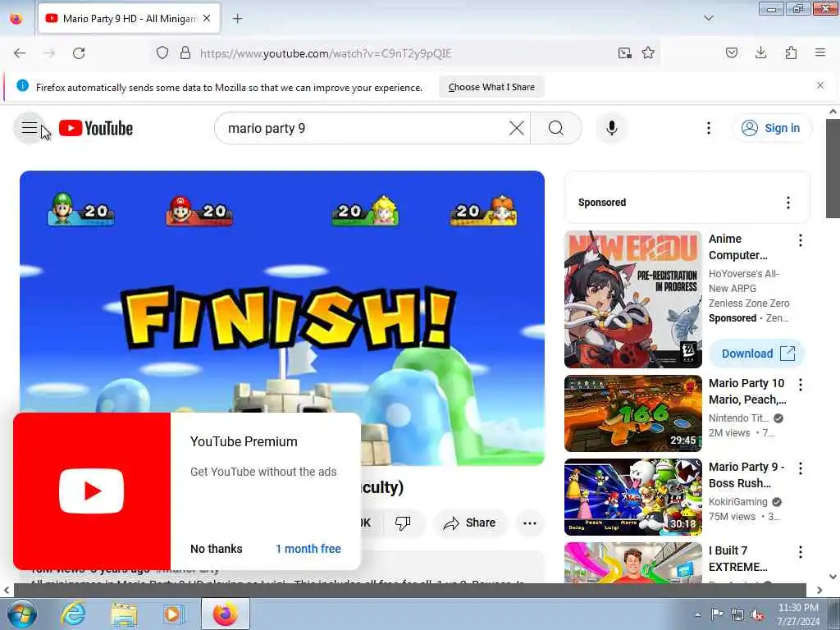Image resolution: width=840 pixels, height=630 pixels.
Task: Open Windows Media Player from taskbar
Action: tap(173, 614)
